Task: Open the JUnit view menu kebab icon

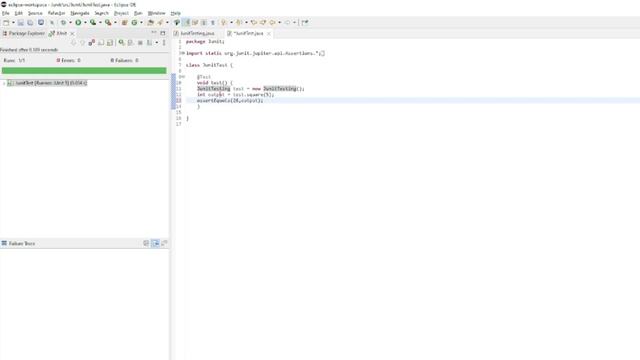Action: point(164,42)
